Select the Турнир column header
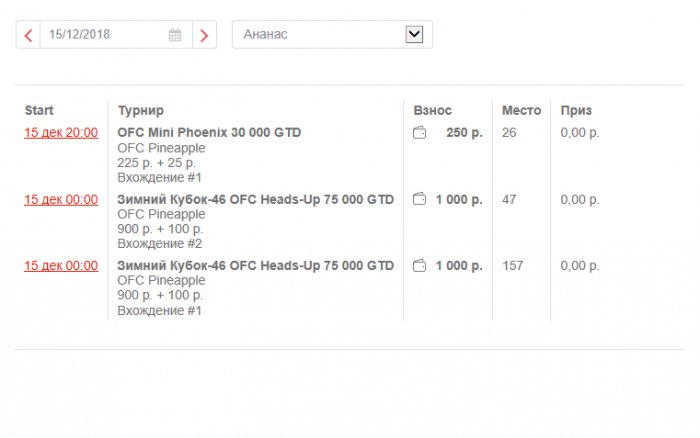700x438 pixels. pyautogui.click(x=141, y=110)
